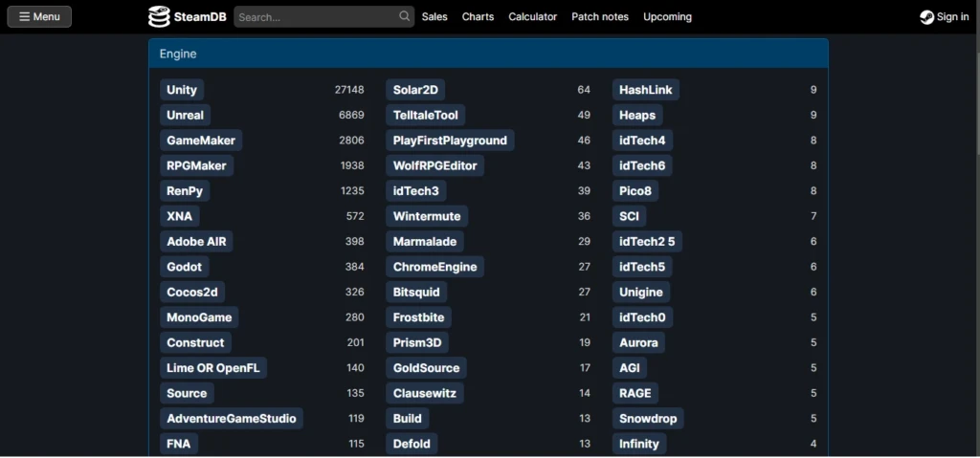Image resolution: width=980 pixels, height=458 pixels.
Task: Pick the Frostbite engine tag
Action: [419, 317]
